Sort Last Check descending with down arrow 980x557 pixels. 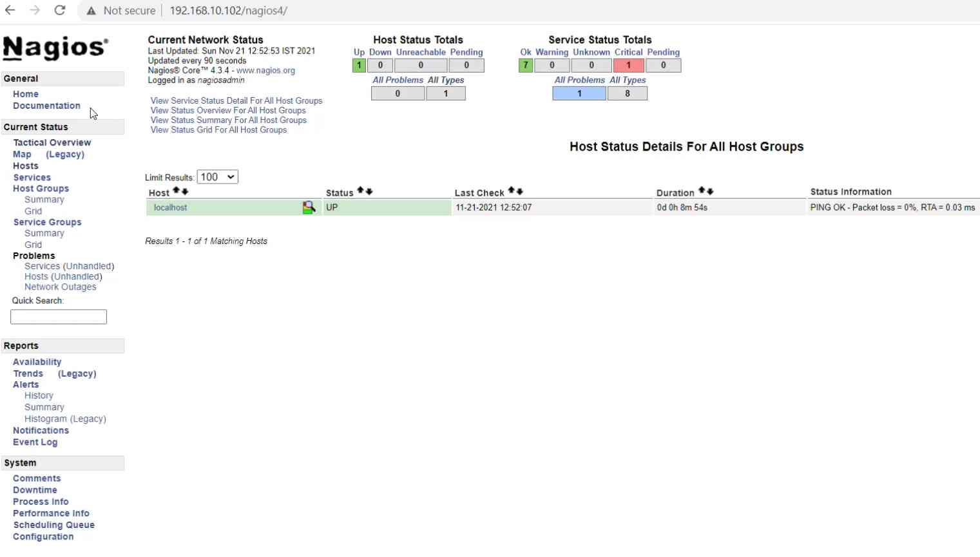(520, 191)
